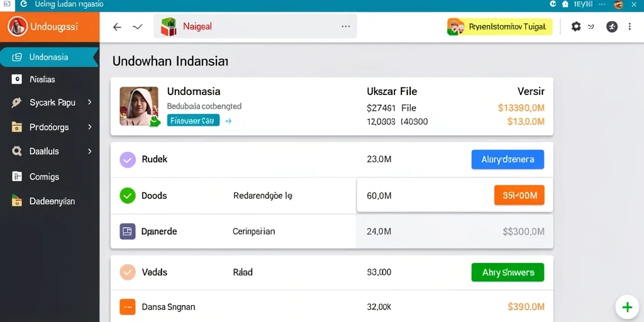
Task: Click the blue Alurydrenera button
Action: (x=508, y=159)
